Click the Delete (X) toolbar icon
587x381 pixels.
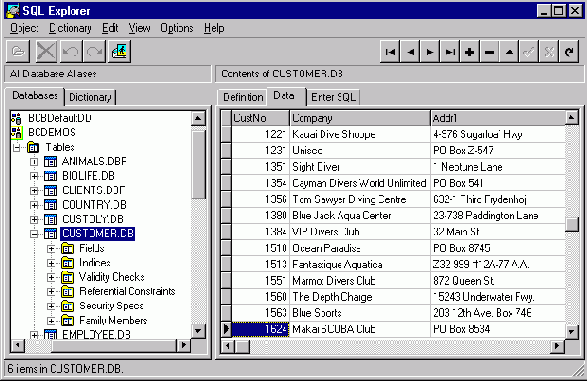(x=46, y=51)
